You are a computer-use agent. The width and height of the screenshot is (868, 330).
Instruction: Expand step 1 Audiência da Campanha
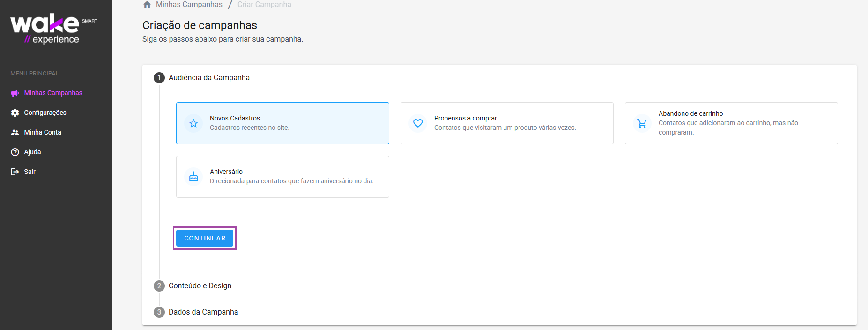[x=209, y=78]
